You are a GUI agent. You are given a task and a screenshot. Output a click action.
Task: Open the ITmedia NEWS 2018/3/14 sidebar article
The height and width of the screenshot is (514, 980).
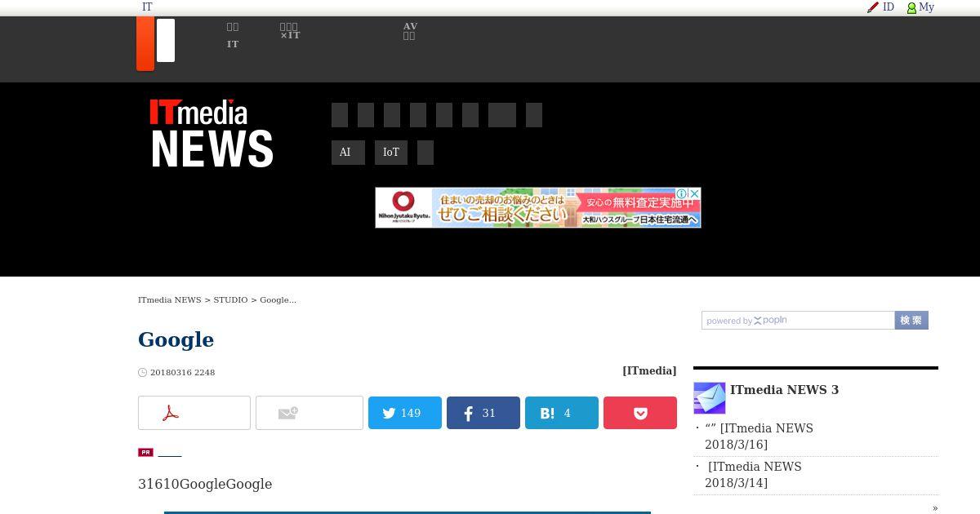tap(755, 475)
